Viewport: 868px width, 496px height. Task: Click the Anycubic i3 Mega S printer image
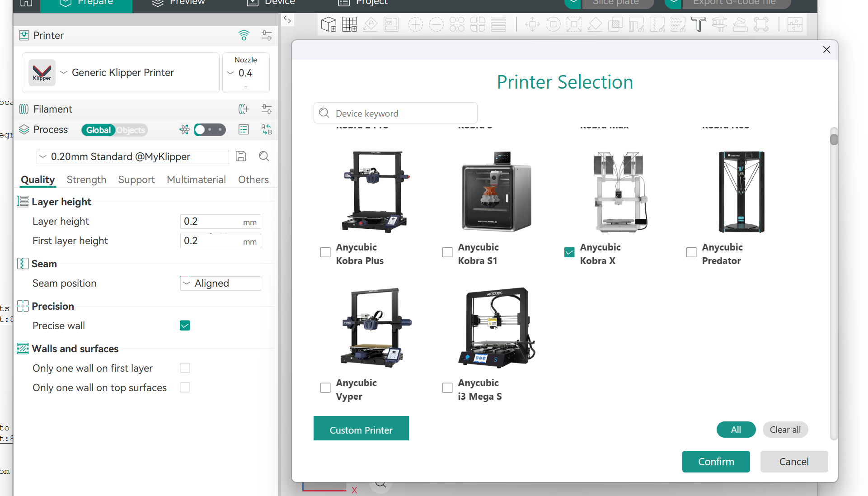497,327
